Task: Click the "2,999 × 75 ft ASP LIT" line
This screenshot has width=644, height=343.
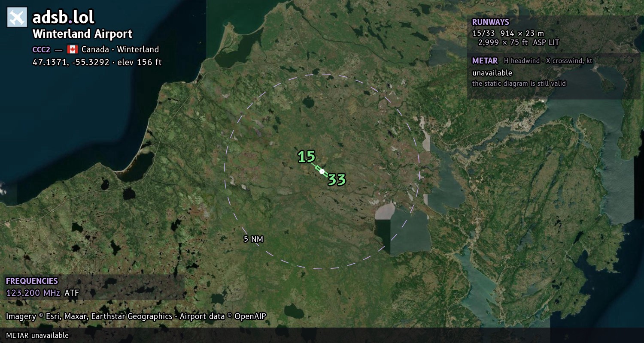Action: (x=519, y=42)
